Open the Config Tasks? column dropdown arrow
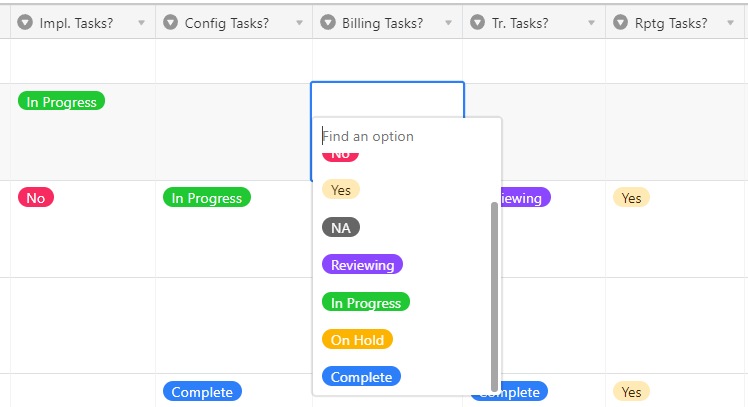This screenshot has height=407, width=748. (x=299, y=23)
